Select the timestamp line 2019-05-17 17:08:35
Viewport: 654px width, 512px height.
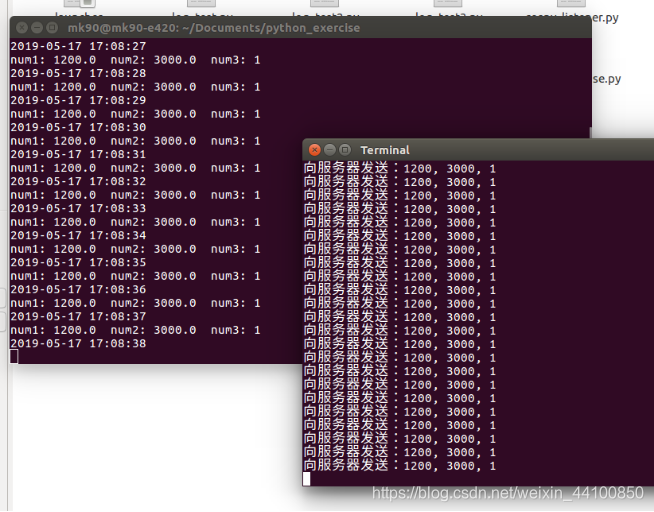point(78,262)
